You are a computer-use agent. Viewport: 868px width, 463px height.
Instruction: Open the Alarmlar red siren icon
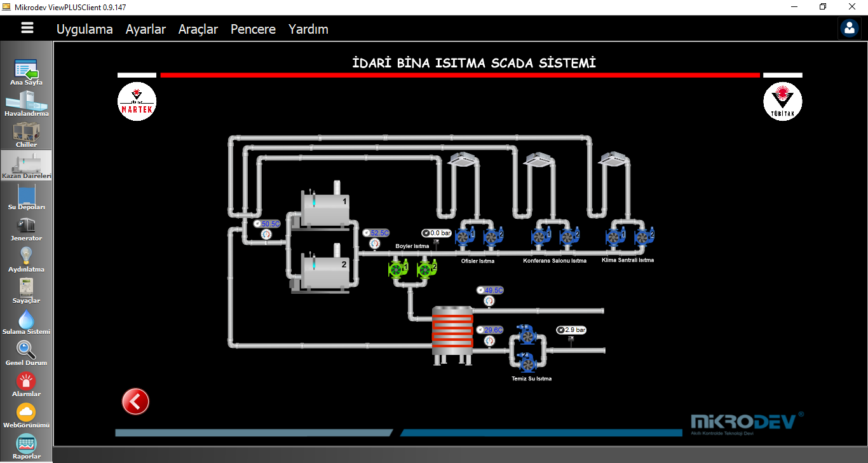pyautogui.click(x=26, y=380)
